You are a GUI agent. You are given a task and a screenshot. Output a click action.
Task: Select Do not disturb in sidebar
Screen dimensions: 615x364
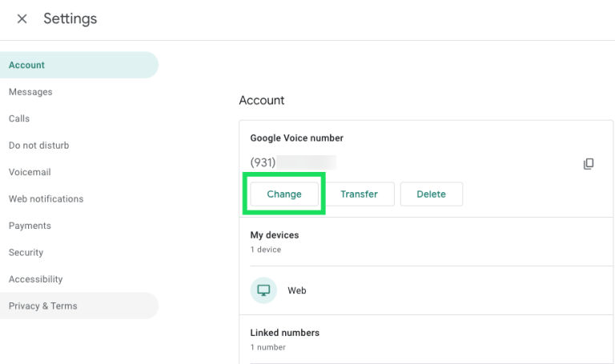(79, 146)
